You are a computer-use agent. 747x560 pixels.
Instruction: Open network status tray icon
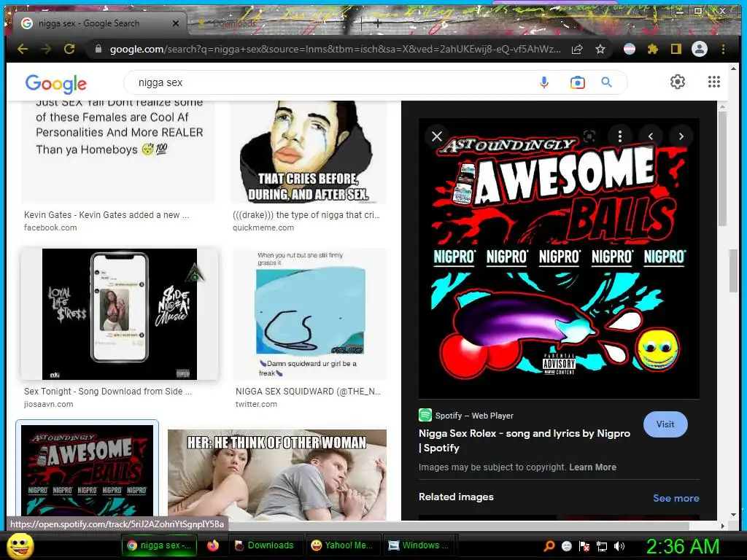(602, 546)
